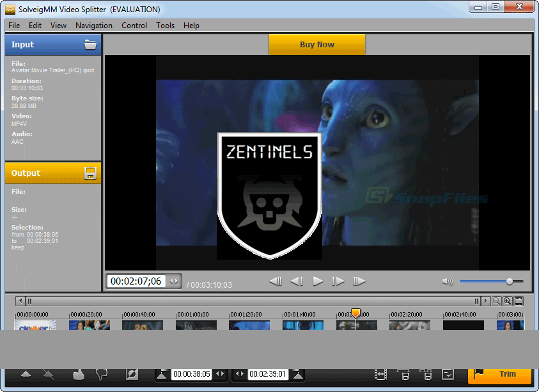The height and width of the screenshot is (392, 539).
Task: Click first save-fragment disk icon
Action: coord(405,374)
